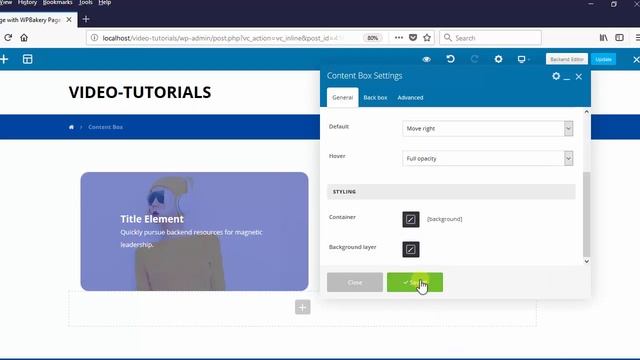Click the site information icon in address bar
The image size is (640, 360).
(x=94, y=38)
